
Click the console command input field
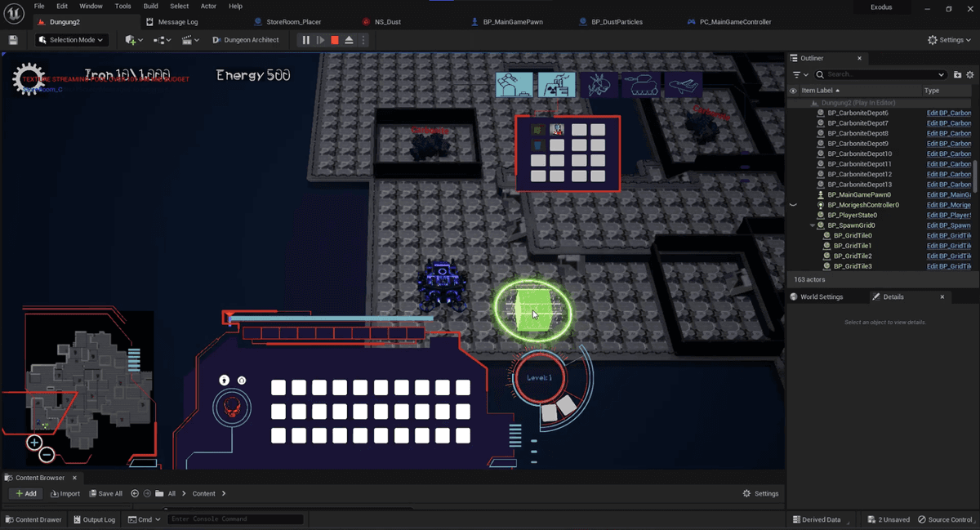pyautogui.click(x=235, y=519)
